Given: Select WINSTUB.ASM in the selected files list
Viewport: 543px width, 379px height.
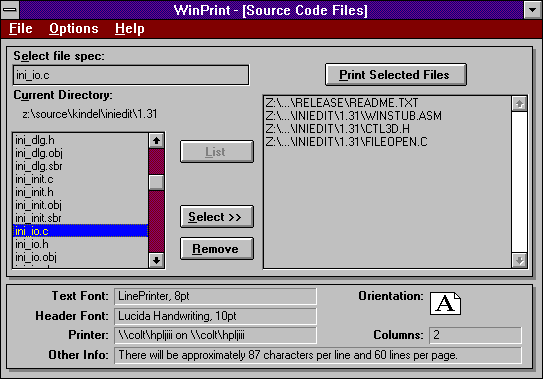Looking at the screenshot, I should pyautogui.click(x=388, y=116).
